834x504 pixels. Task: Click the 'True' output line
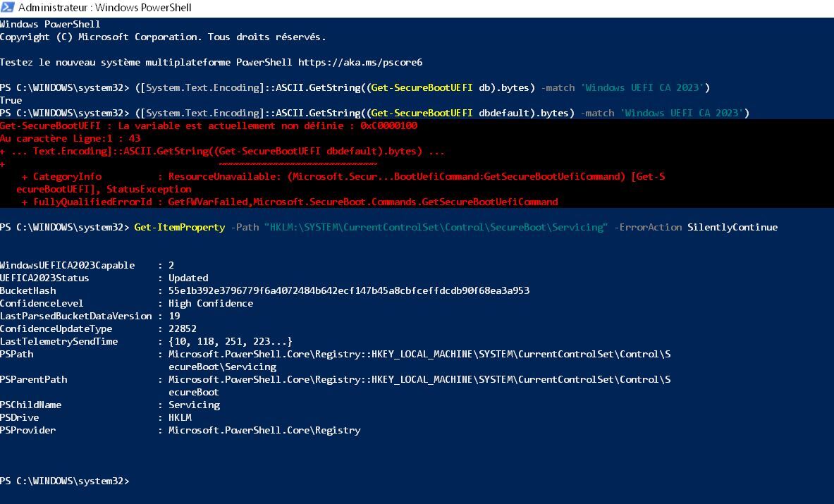click(11, 101)
